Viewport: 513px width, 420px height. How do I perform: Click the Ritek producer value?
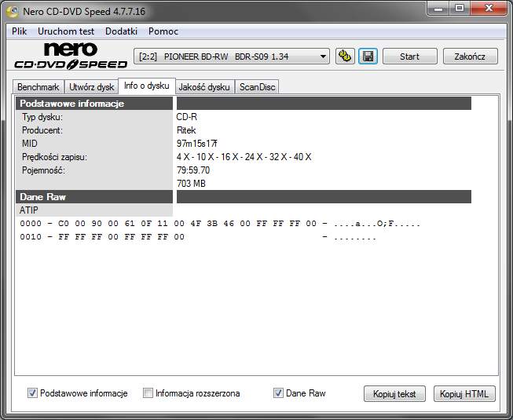tap(186, 130)
